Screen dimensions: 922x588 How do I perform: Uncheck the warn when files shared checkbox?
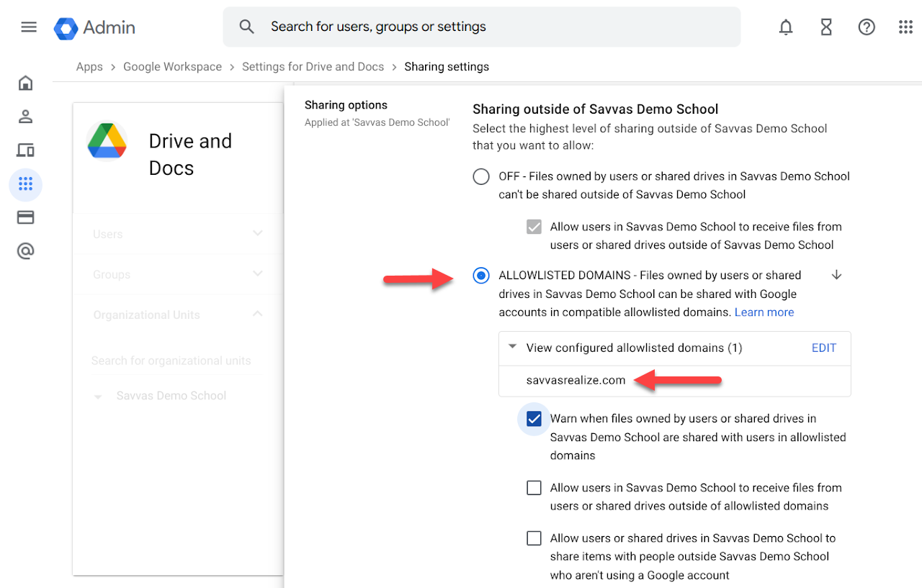click(533, 418)
